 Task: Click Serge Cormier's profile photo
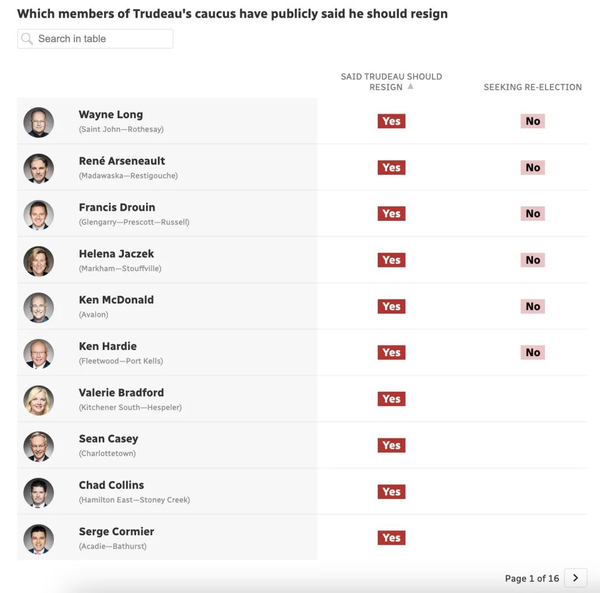coord(39,539)
